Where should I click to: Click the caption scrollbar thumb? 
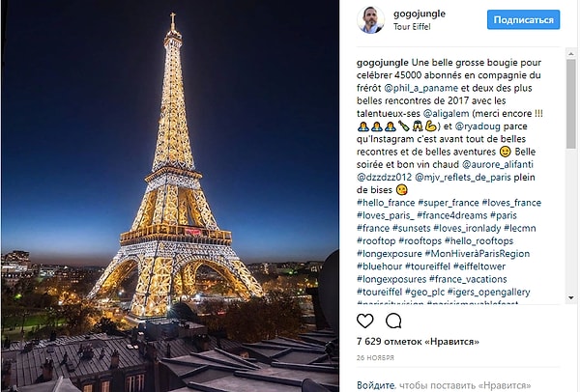(571, 104)
